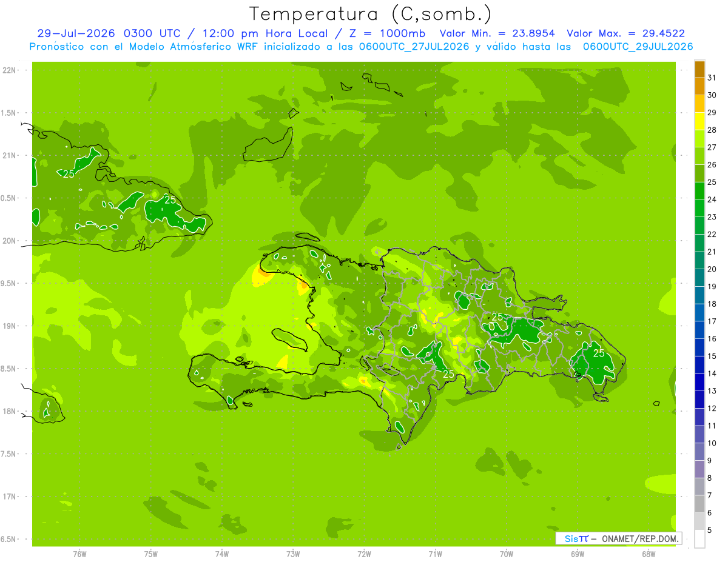Click the legend value 30
The image size is (728, 562).
[712, 95]
